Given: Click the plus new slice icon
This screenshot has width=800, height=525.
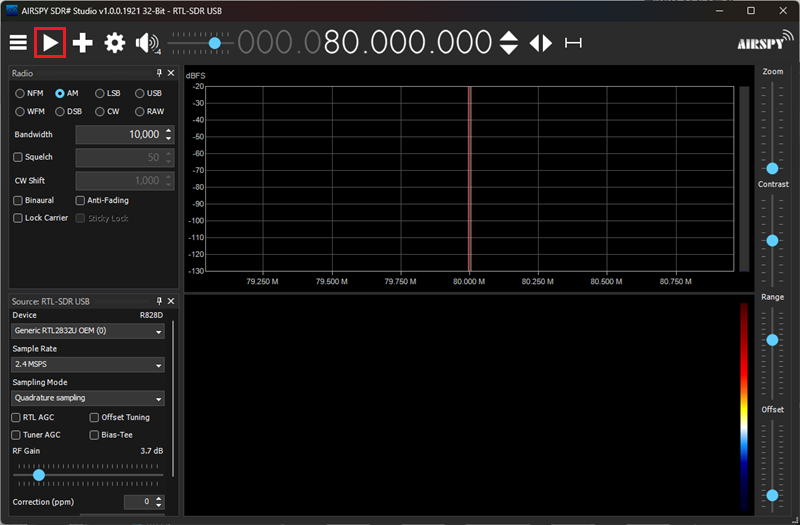Looking at the screenshot, I should (82, 43).
